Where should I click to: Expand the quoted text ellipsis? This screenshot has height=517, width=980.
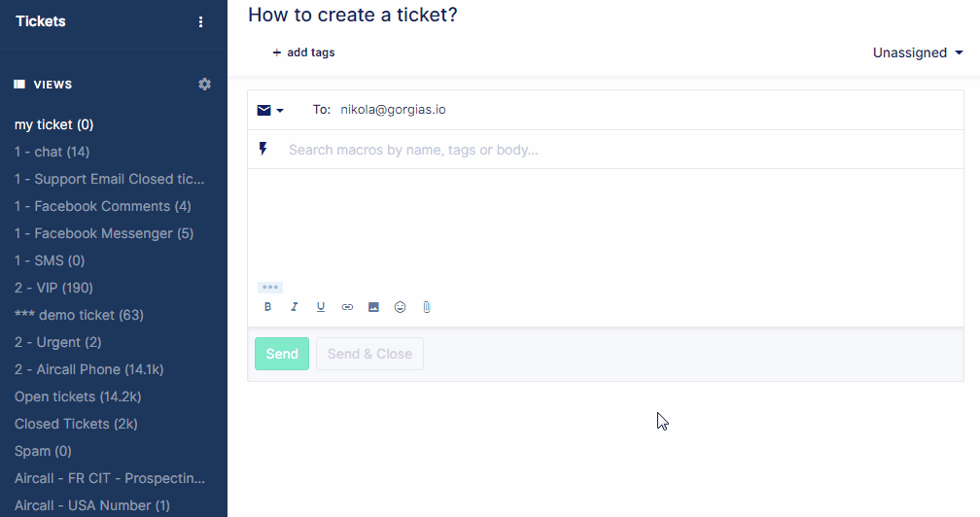click(270, 288)
